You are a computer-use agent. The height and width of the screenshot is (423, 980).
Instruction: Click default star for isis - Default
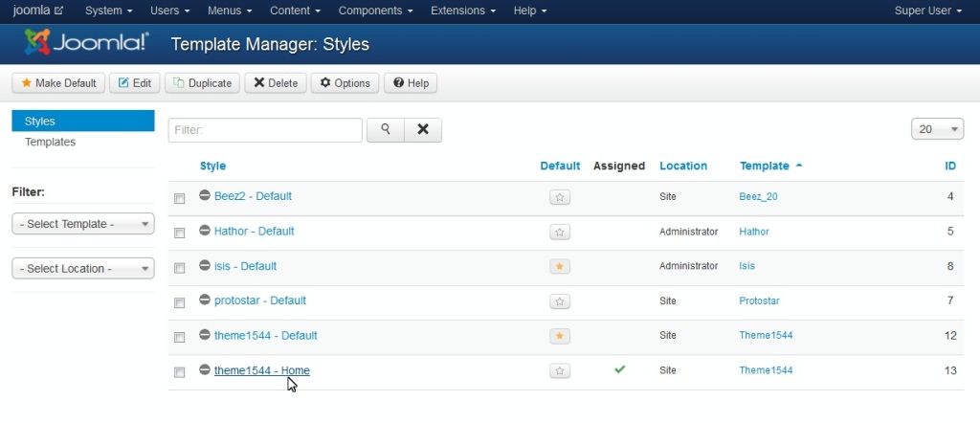click(559, 267)
